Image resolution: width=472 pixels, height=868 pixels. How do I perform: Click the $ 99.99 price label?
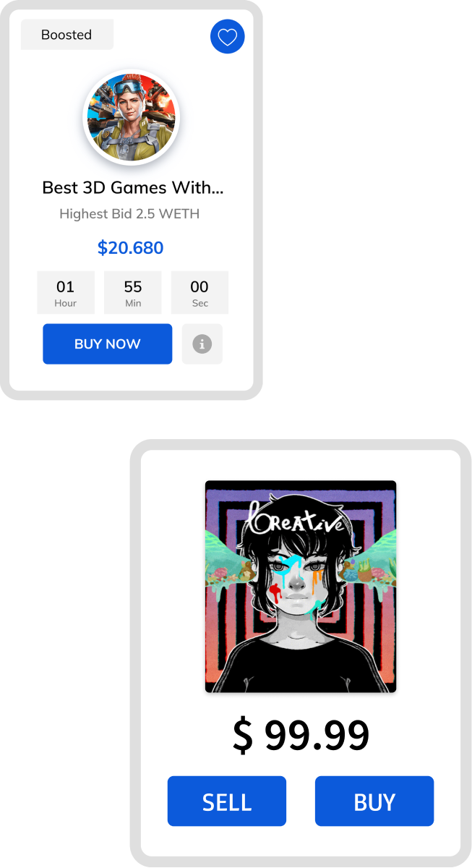click(x=301, y=735)
